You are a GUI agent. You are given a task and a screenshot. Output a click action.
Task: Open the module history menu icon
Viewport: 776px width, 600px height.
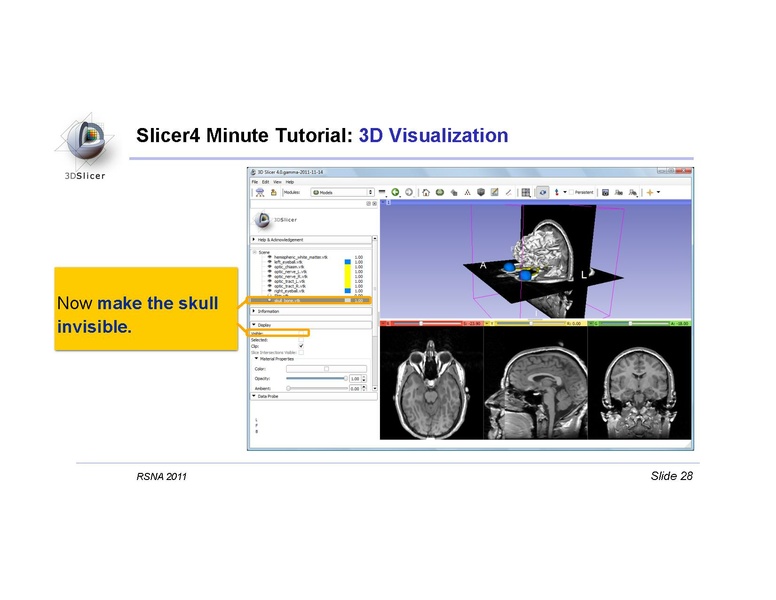coord(383,192)
